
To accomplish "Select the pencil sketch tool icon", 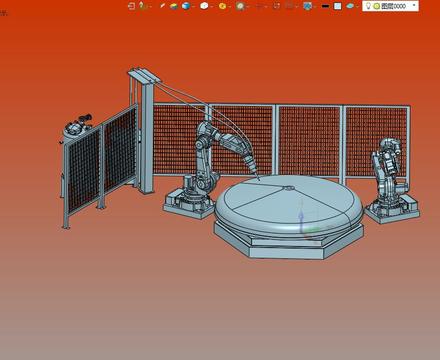I will [x=162, y=6].
